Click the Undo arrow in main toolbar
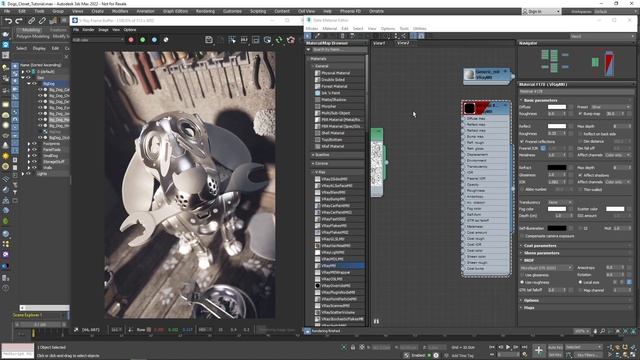The image size is (640, 360). pos(8,21)
